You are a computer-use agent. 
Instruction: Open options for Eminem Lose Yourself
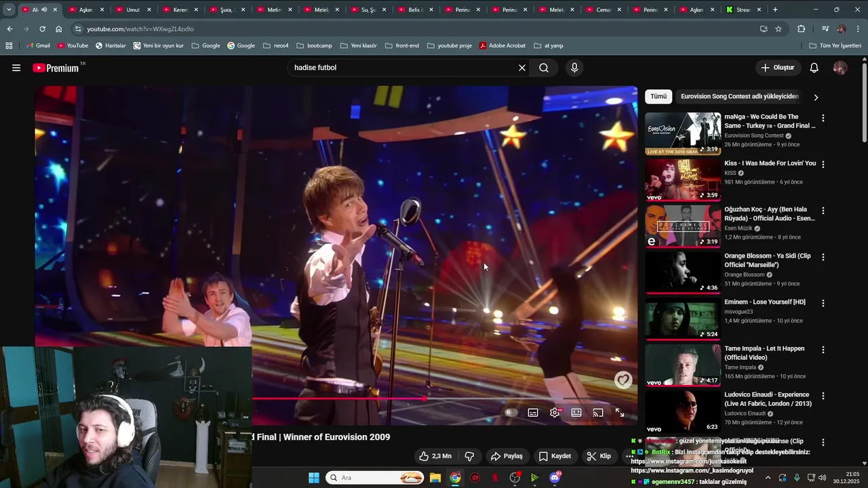[823, 303]
